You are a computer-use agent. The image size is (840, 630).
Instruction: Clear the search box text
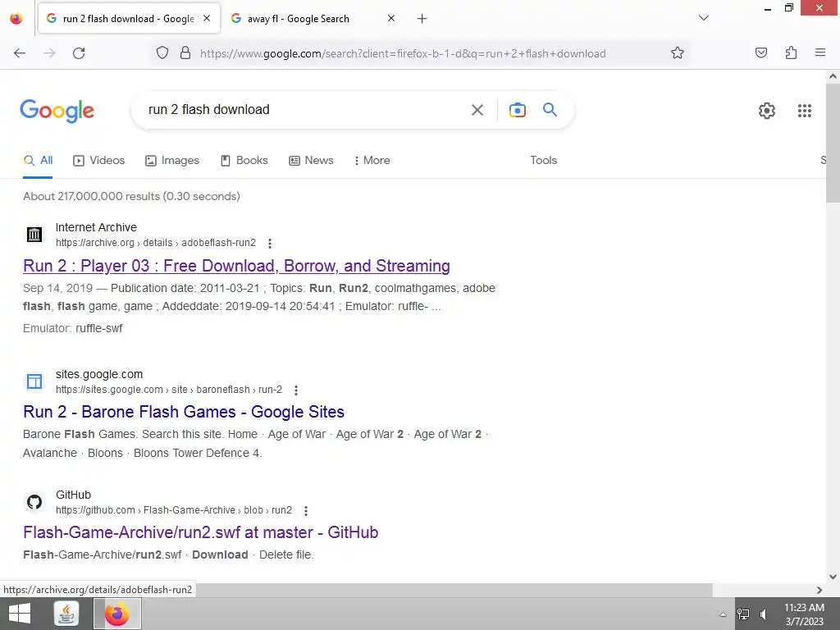tap(477, 110)
